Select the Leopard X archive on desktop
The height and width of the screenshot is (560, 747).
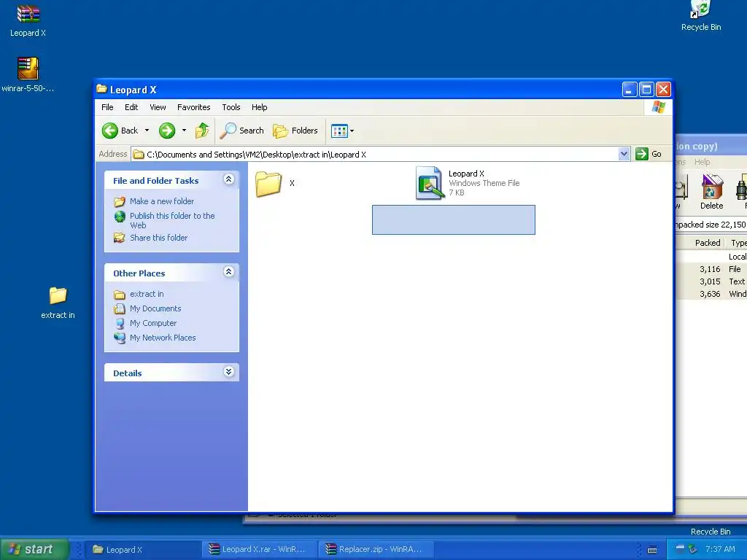[28, 21]
